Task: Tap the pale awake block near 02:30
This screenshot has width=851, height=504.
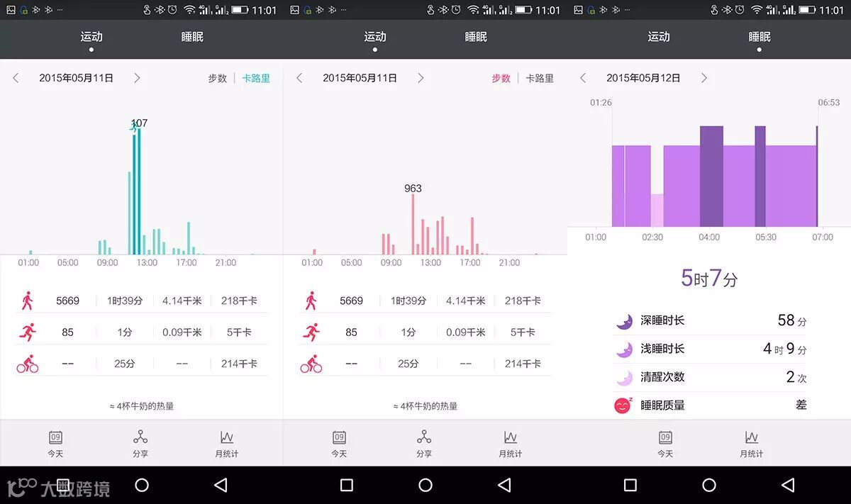Action: [657, 211]
